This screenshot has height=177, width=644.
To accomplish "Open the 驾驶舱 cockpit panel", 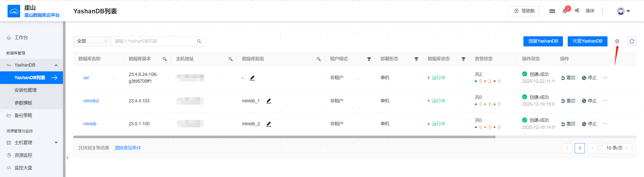I will point(524,11).
